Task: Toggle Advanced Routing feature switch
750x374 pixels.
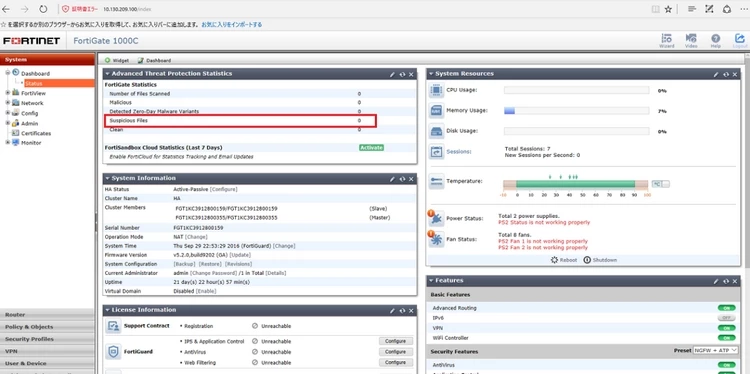Action: point(726,308)
